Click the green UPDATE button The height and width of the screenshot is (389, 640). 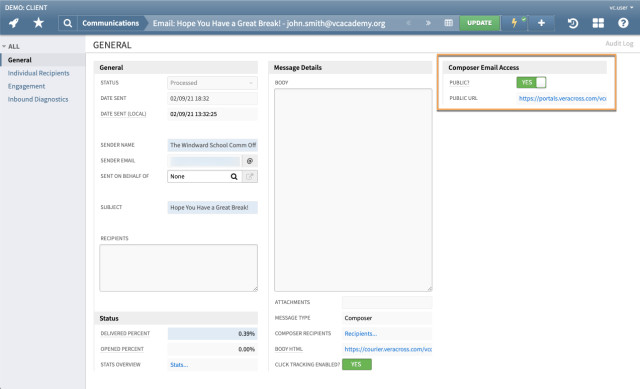(480, 23)
